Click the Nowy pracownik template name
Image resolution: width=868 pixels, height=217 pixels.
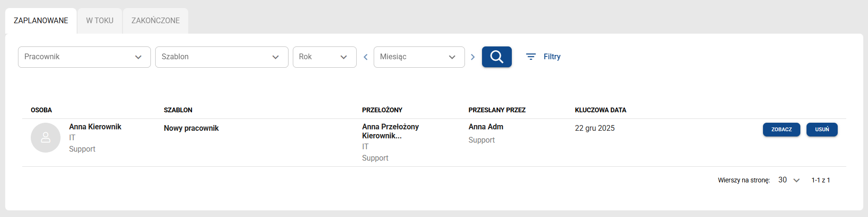pyautogui.click(x=191, y=128)
